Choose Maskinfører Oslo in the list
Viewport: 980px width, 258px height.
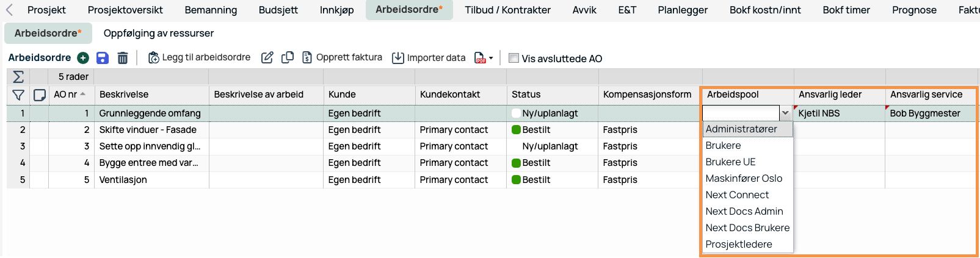pyautogui.click(x=744, y=178)
